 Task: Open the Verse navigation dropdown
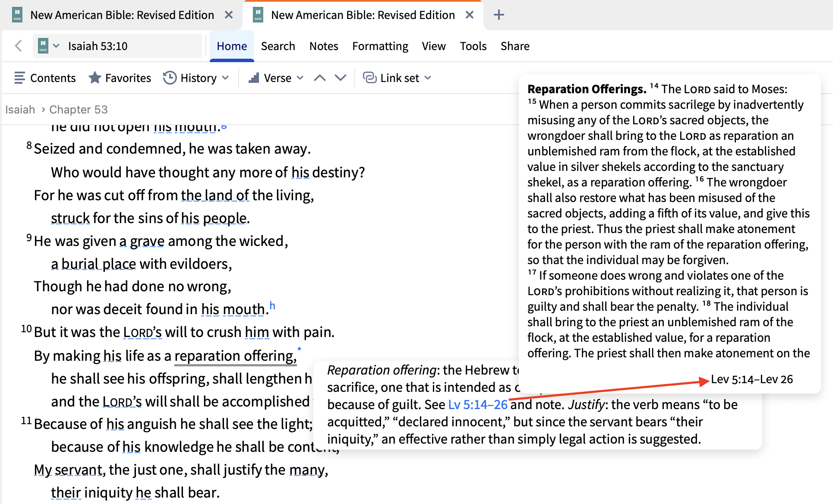[x=276, y=78]
